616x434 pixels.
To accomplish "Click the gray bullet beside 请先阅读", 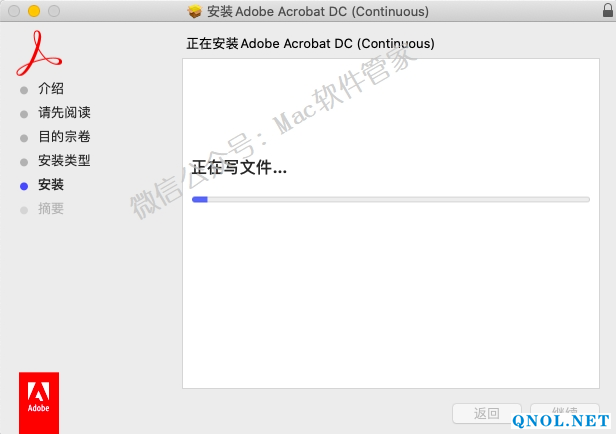I will [x=24, y=114].
